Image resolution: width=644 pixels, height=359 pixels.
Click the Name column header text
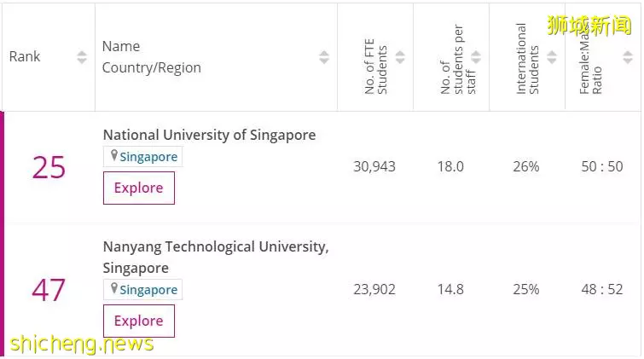(121, 46)
